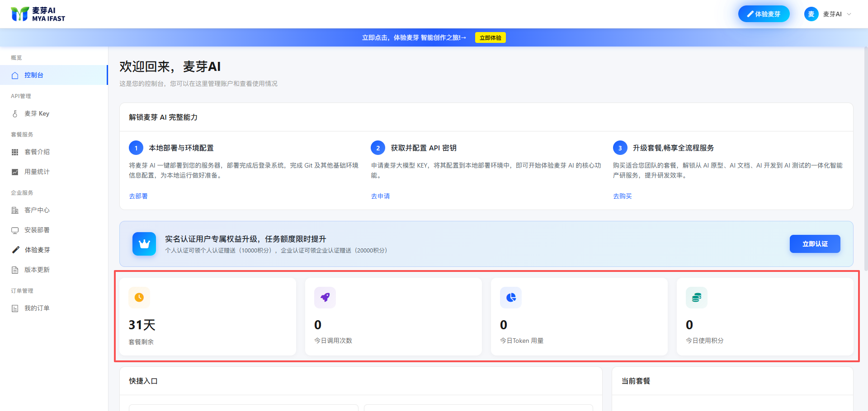Click the orange clock icon above 31天
This screenshot has width=868, height=411.
click(139, 297)
